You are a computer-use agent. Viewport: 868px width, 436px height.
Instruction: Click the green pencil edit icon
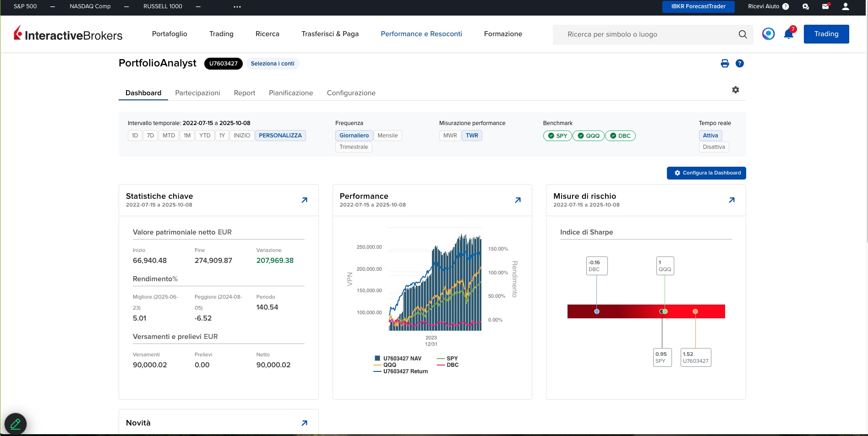[16, 424]
